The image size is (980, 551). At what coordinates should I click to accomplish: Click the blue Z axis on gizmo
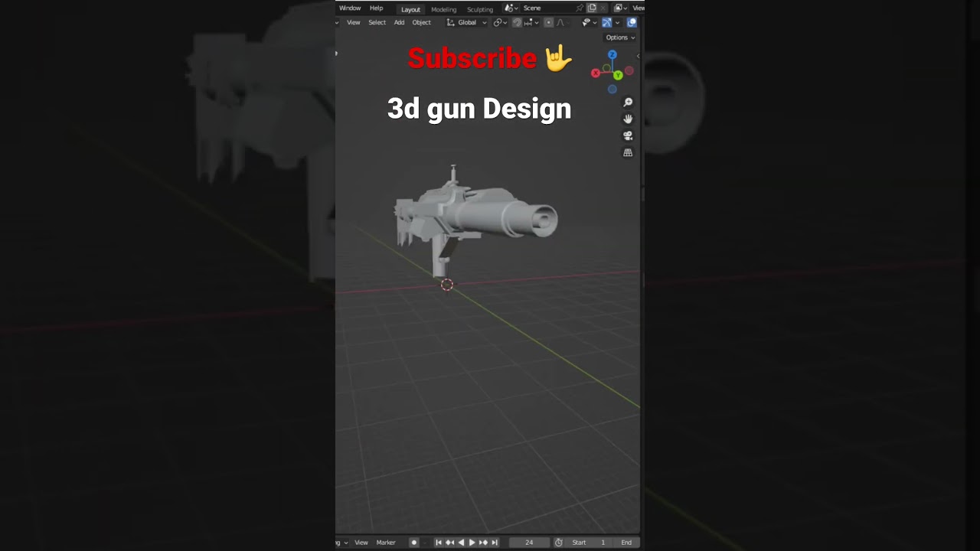point(612,55)
